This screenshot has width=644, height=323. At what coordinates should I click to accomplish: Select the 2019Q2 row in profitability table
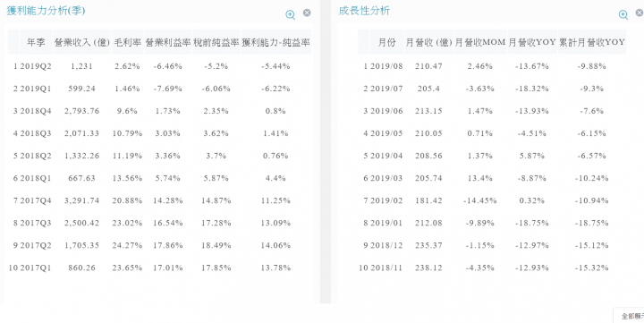159,66
